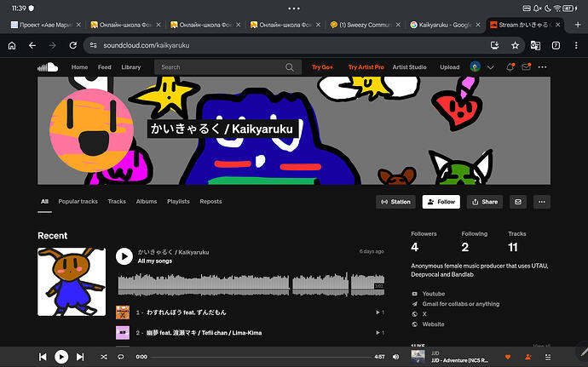Viewport: 588px width, 367px height.
Task: Mute the player volume
Action: pos(395,357)
